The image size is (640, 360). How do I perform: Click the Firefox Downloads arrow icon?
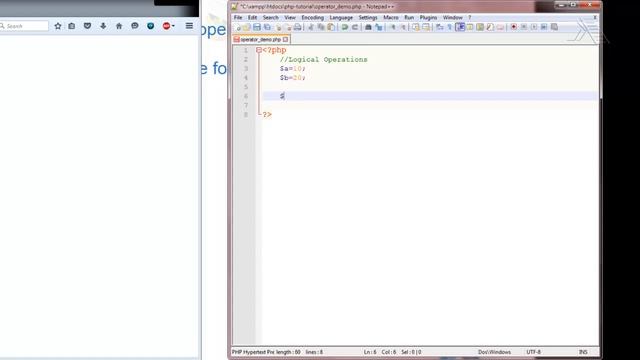click(x=103, y=26)
